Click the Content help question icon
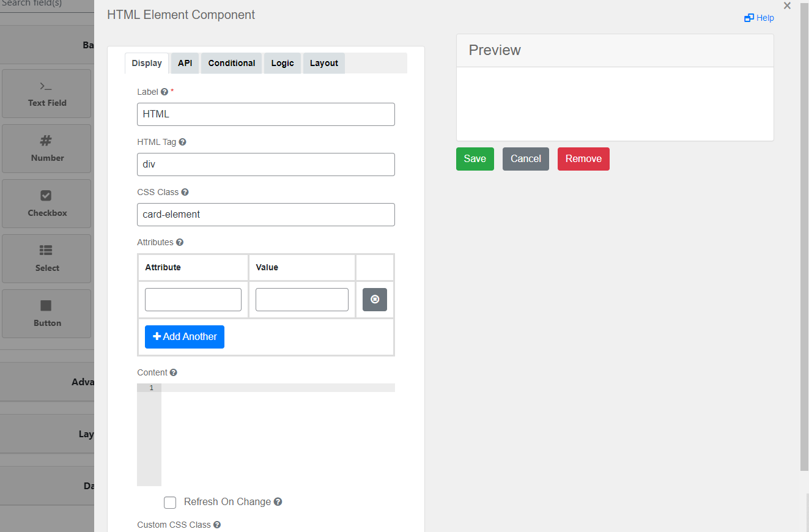This screenshot has height=532, width=809. pyautogui.click(x=174, y=372)
